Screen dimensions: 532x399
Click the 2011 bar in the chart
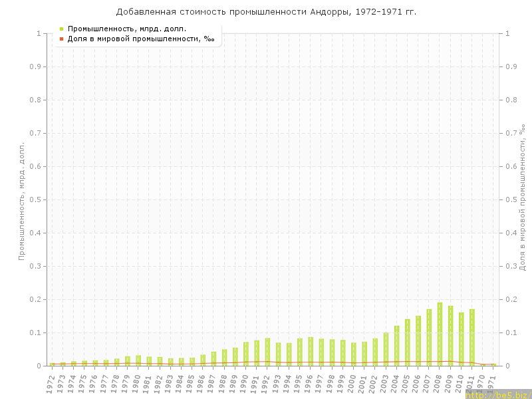pos(472,337)
